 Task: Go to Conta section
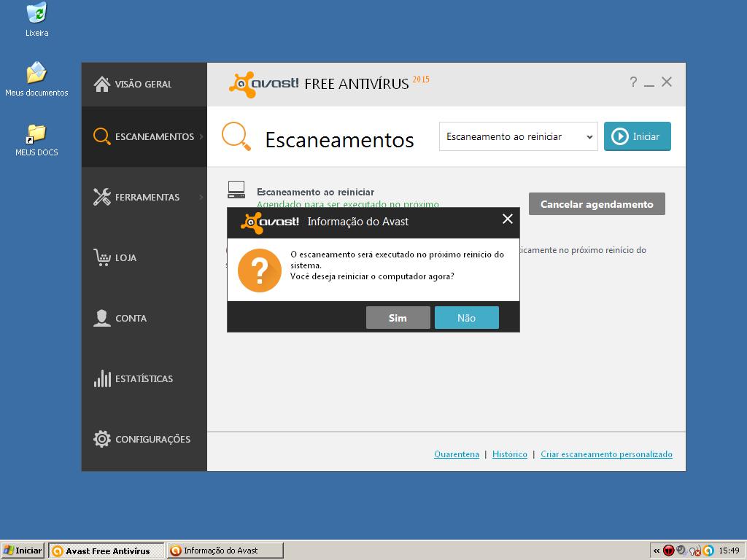coord(144,318)
